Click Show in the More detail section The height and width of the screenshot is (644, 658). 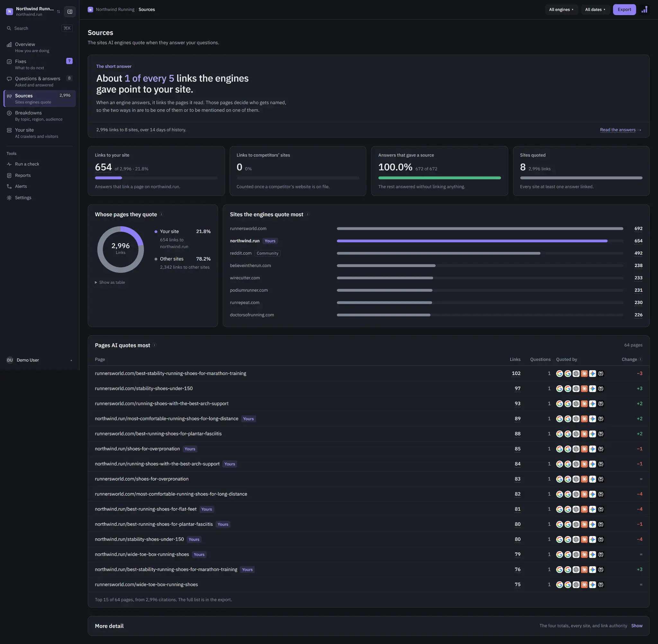point(637,626)
